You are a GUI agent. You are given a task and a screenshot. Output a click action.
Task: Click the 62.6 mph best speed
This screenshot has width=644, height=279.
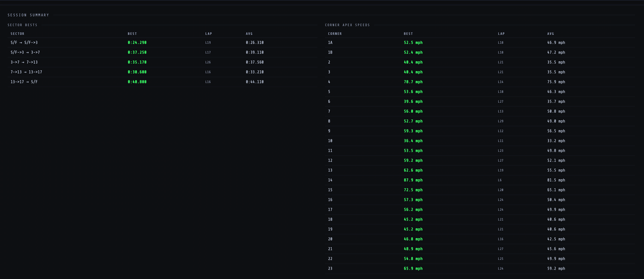(413, 170)
